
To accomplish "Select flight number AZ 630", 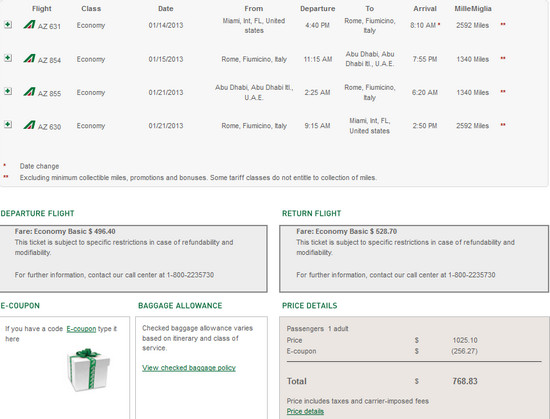I will (x=49, y=127).
